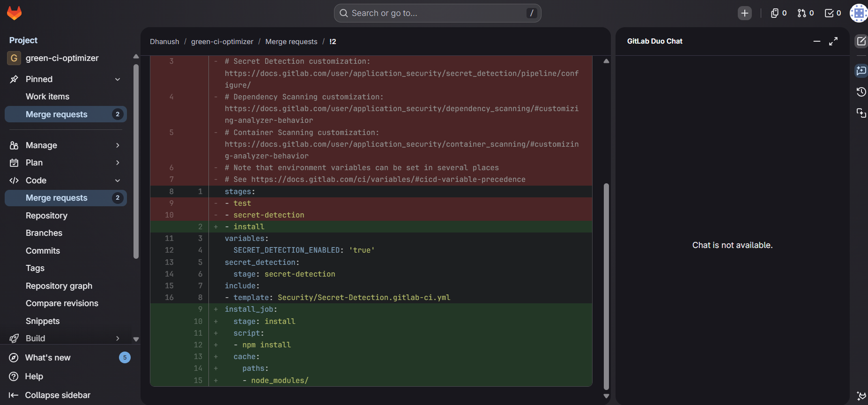The image size is (868, 405).
Task: Click Dhanush breadcrumb link
Action: pos(164,42)
